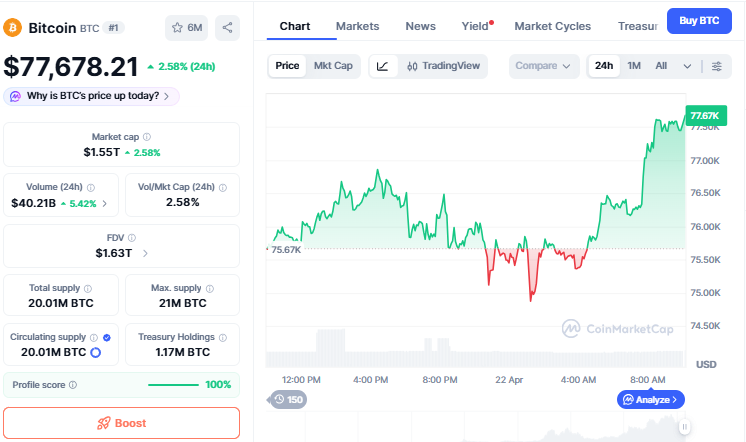The height and width of the screenshot is (442, 746).
Task: Click the Boost button
Action: coord(121,423)
